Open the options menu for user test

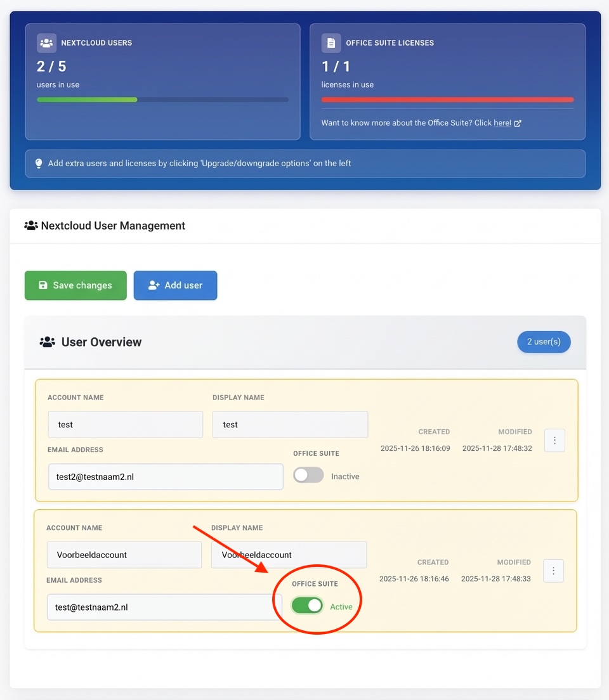[x=554, y=440]
